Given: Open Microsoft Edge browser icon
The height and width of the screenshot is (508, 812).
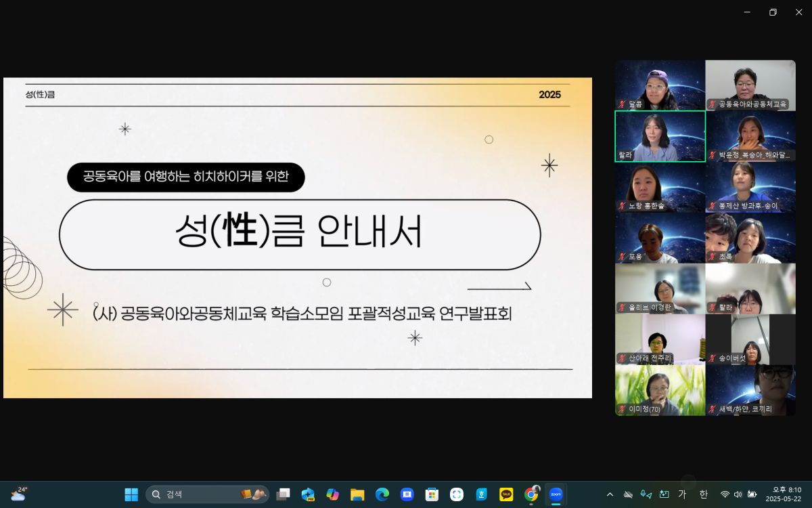Looking at the screenshot, I should [x=382, y=494].
